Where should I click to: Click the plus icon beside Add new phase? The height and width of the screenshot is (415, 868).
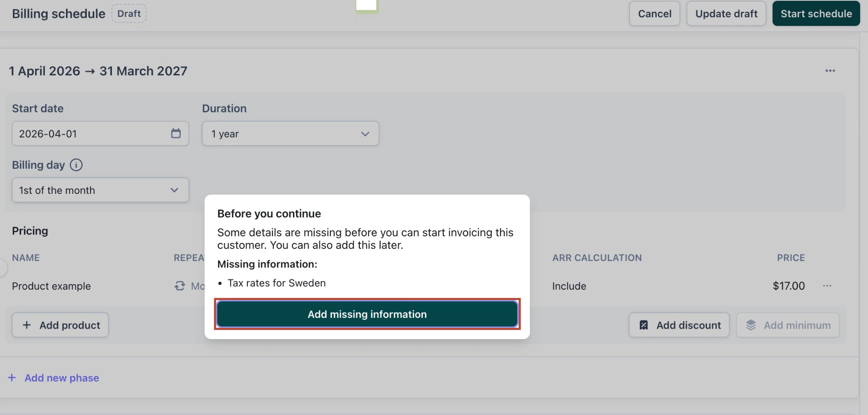[x=12, y=378]
